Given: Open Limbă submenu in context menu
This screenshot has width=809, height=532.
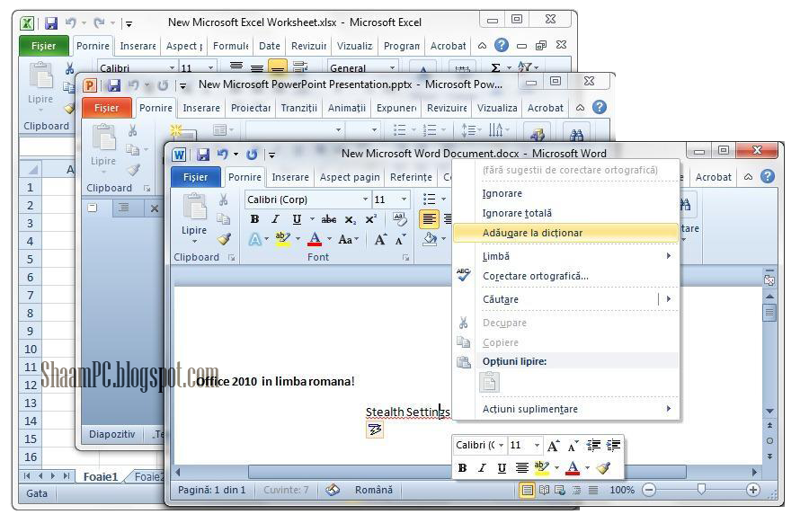Looking at the screenshot, I should [x=566, y=256].
